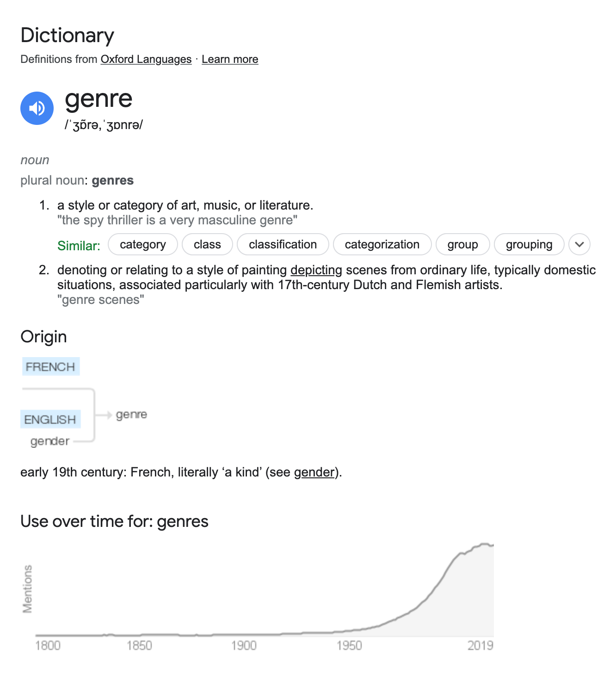Select the 'class' synonym chip
This screenshot has height=680, width=616.
click(207, 244)
